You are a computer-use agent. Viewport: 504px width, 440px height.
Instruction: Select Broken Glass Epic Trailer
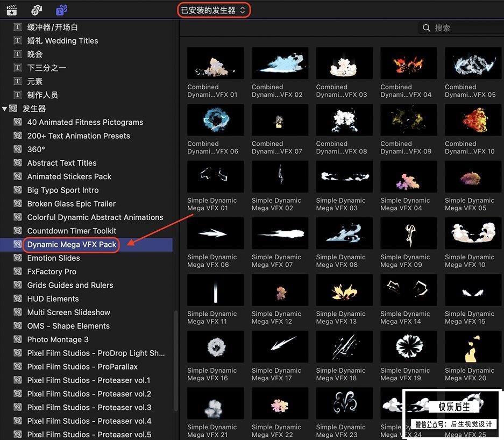coord(72,204)
